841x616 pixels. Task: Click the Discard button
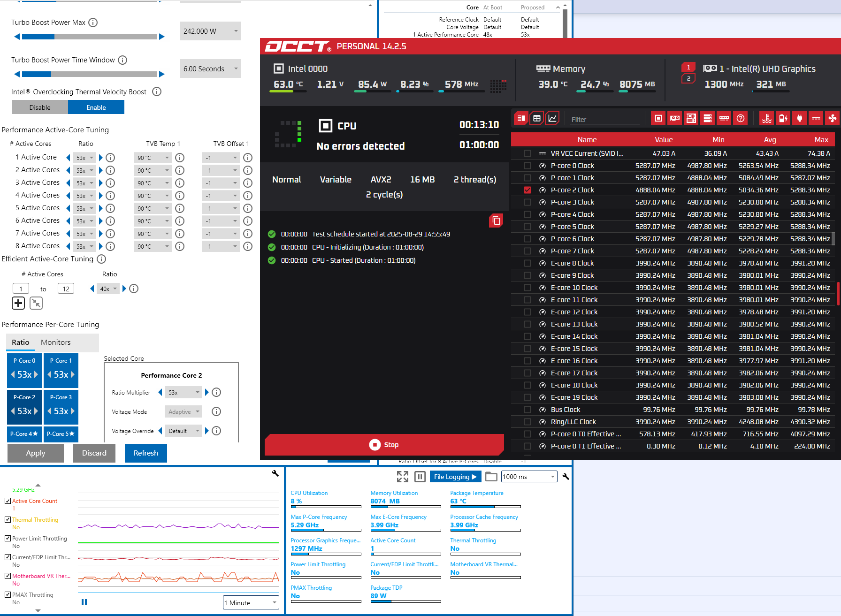94,453
